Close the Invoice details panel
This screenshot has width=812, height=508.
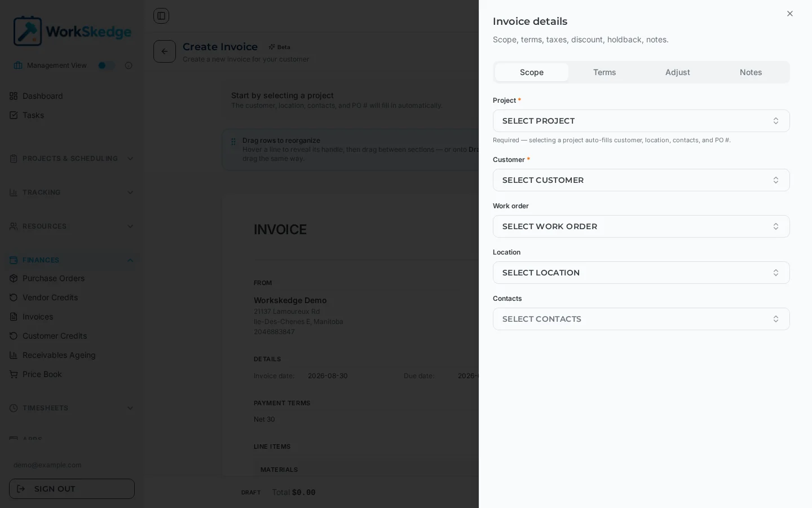(789, 14)
